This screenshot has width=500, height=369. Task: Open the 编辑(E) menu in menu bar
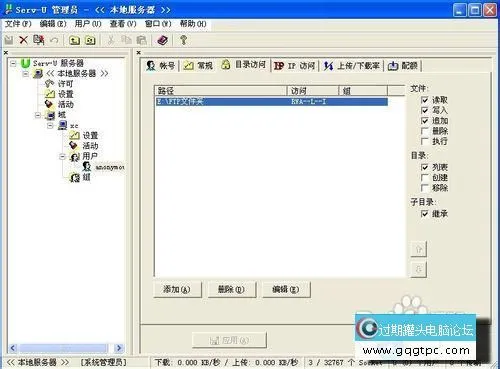(53, 24)
